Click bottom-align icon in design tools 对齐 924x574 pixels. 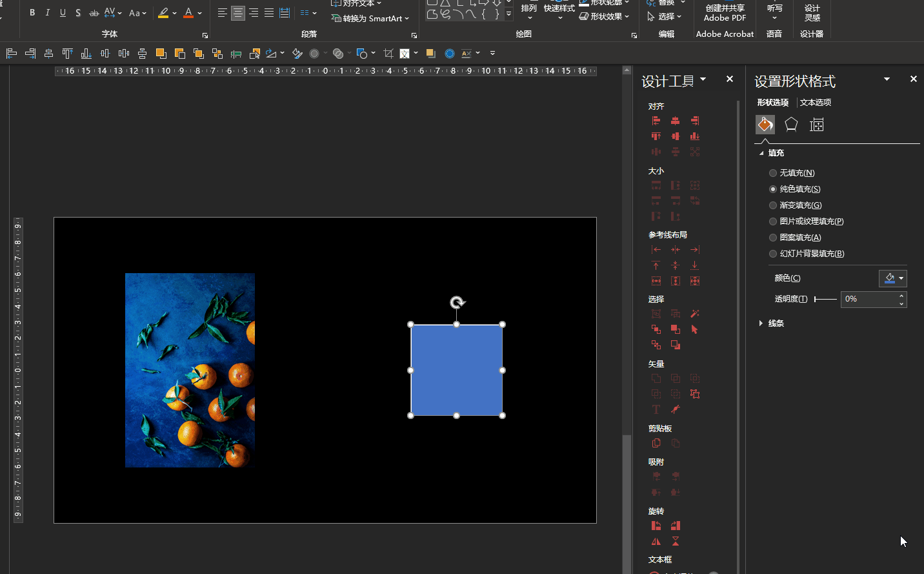pyautogui.click(x=695, y=136)
